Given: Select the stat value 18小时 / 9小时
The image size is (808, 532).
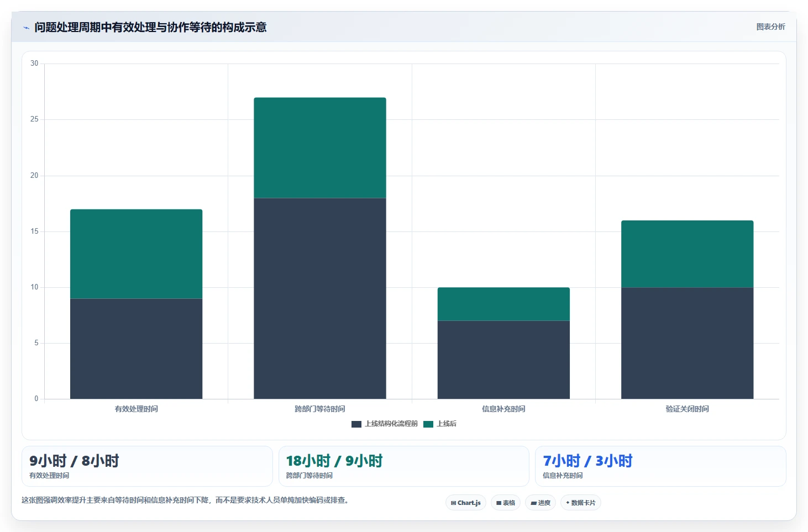Looking at the screenshot, I should pos(334,461).
